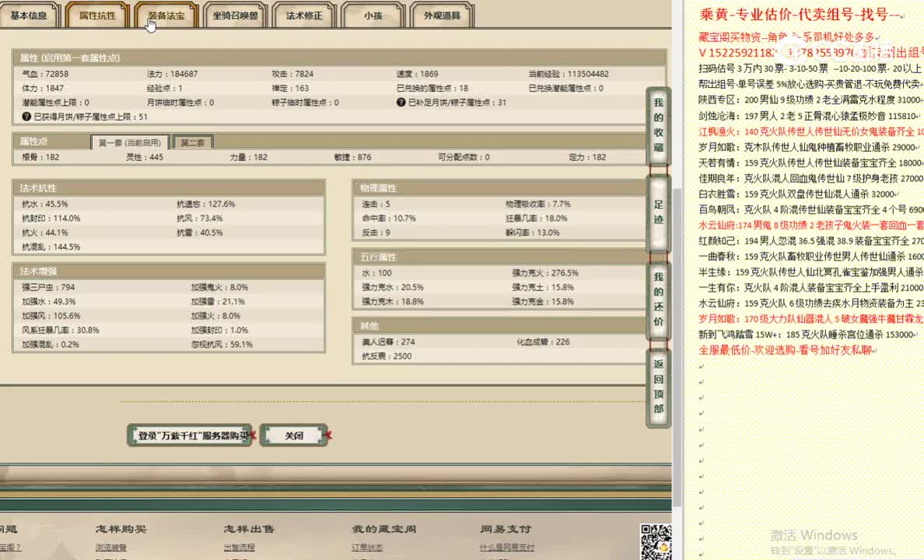924x560 pixels.
Task: Click the 气血: 72858 value
Action: tap(45, 74)
